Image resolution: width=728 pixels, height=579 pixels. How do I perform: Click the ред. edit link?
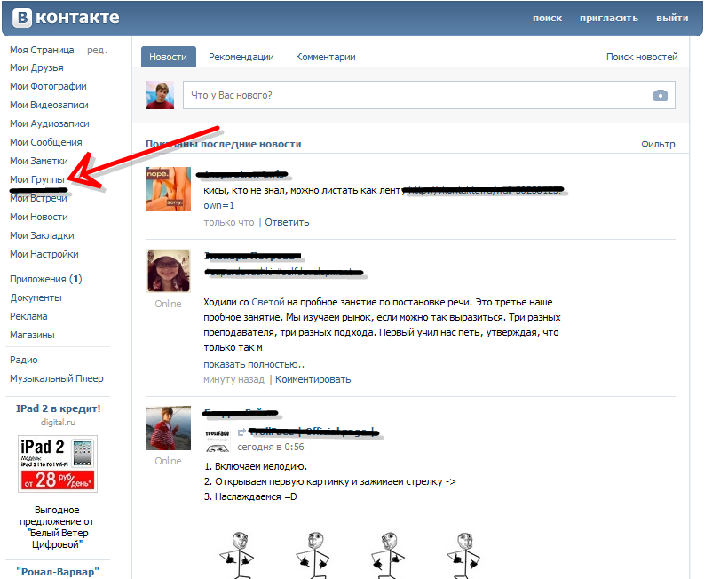(x=97, y=50)
